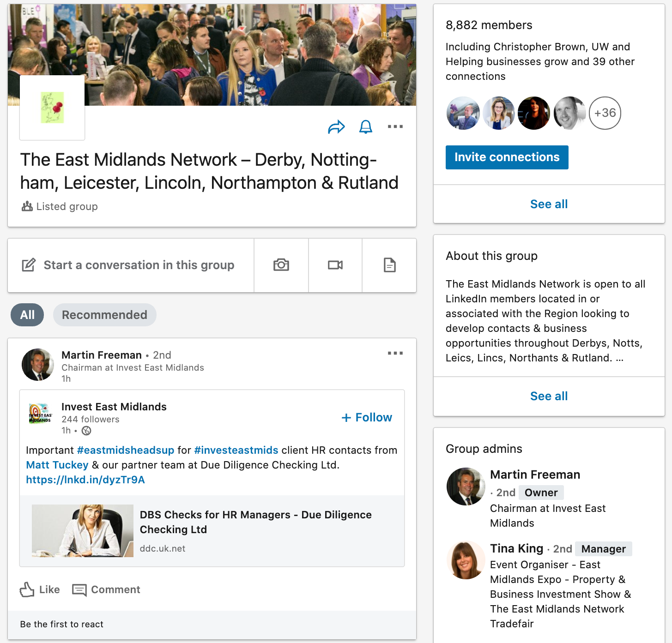This screenshot has width=672, height=643.
Task: Click the group cover photo
Action: pyautogui.click(x=212, y=54)
